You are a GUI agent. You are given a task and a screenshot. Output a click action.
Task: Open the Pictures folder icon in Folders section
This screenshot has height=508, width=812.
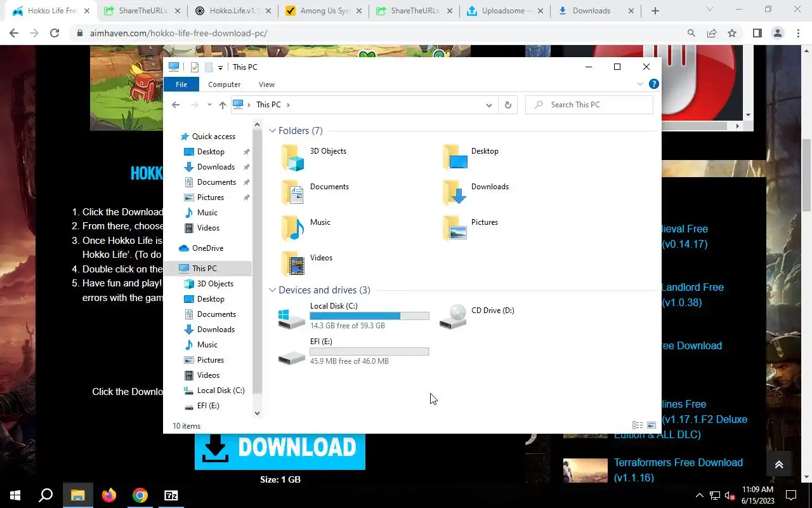454,229
